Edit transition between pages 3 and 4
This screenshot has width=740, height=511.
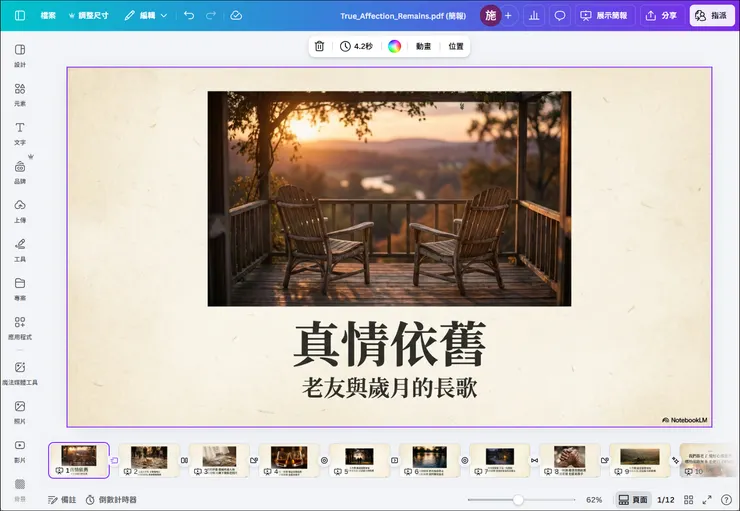[x=254, y=460]
